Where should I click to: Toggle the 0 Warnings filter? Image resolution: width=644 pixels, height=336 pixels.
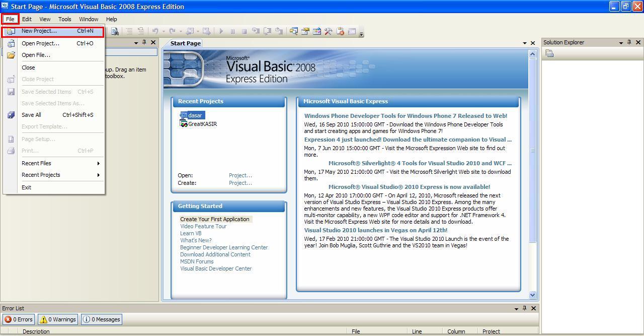(x=58, y=319)
